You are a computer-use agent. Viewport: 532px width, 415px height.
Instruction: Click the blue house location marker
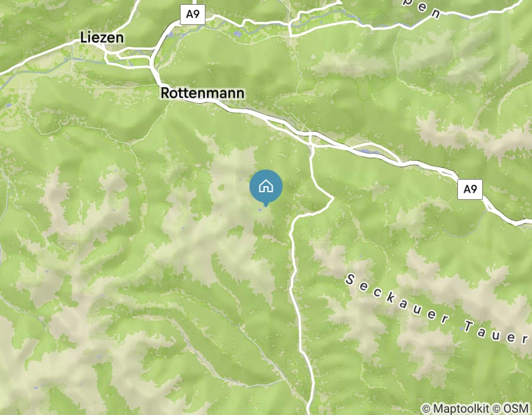(x=266, y=187)
